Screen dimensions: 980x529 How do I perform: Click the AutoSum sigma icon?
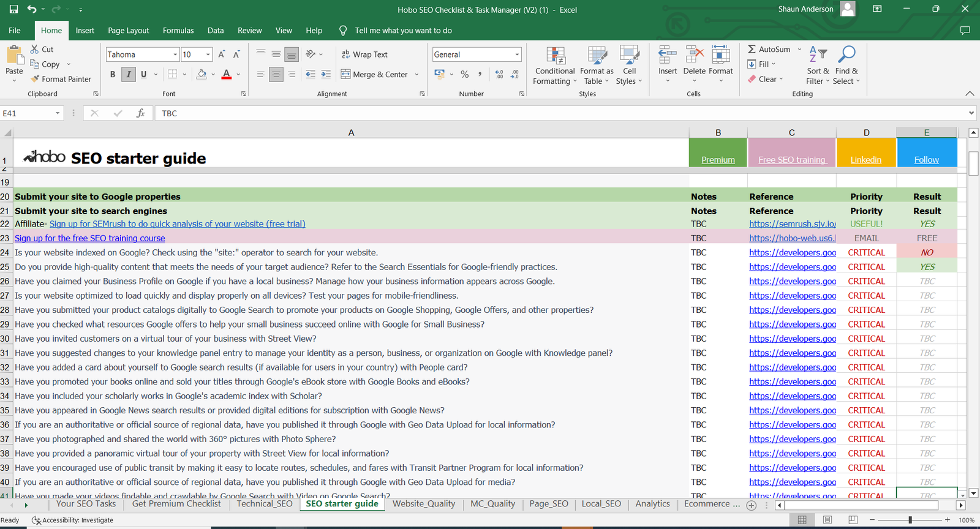(752, 49)
